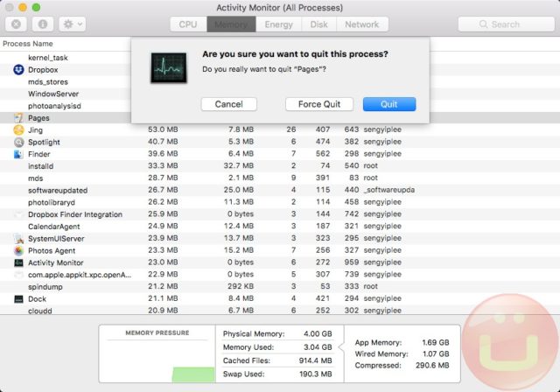Select the com.apple.appkit.xpc.openA... icon
Screen dimensions: 560x392
pos(18,275)
